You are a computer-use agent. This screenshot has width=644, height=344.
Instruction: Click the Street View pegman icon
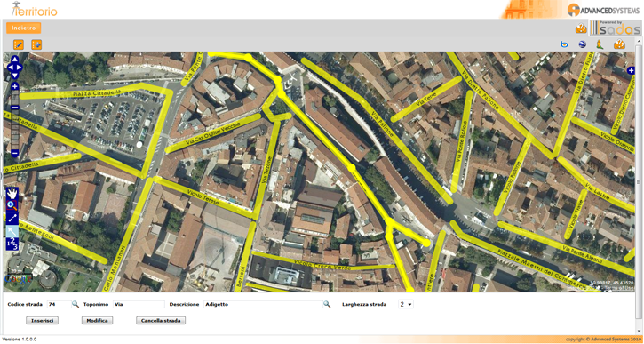[600, 44]
